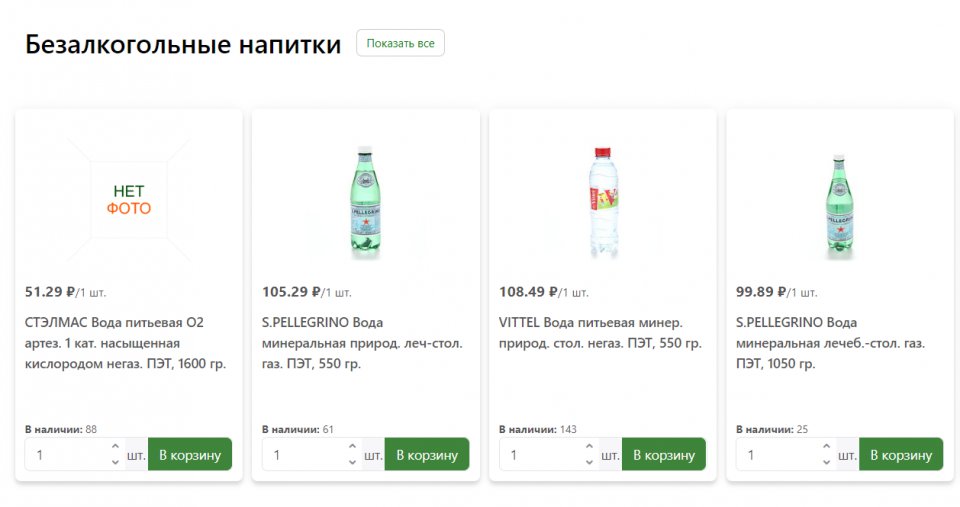Decrease quantity for S.PELLEGRINO 550 gr.

pyautogui.click(x=352, y=462)
